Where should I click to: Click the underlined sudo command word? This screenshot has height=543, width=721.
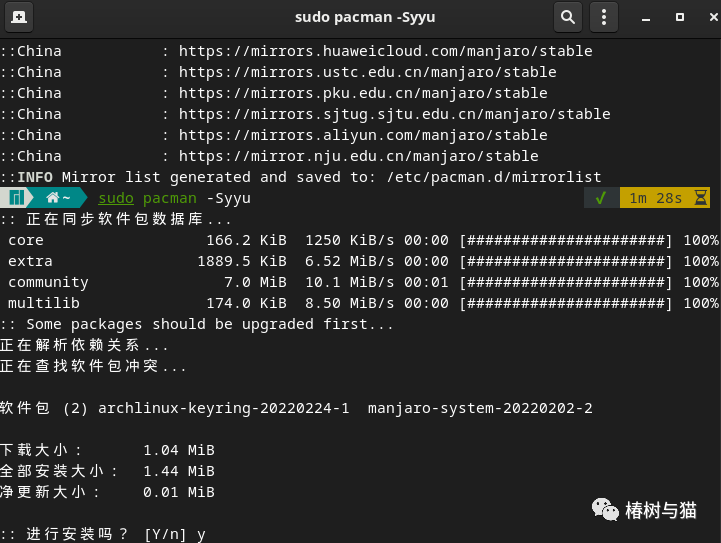[x=116, y=198]
